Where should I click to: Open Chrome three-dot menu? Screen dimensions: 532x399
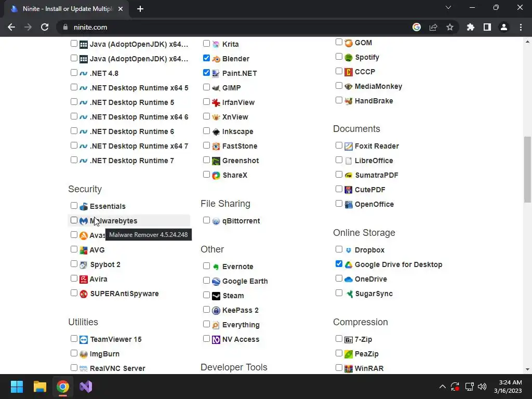click(521, 27)
